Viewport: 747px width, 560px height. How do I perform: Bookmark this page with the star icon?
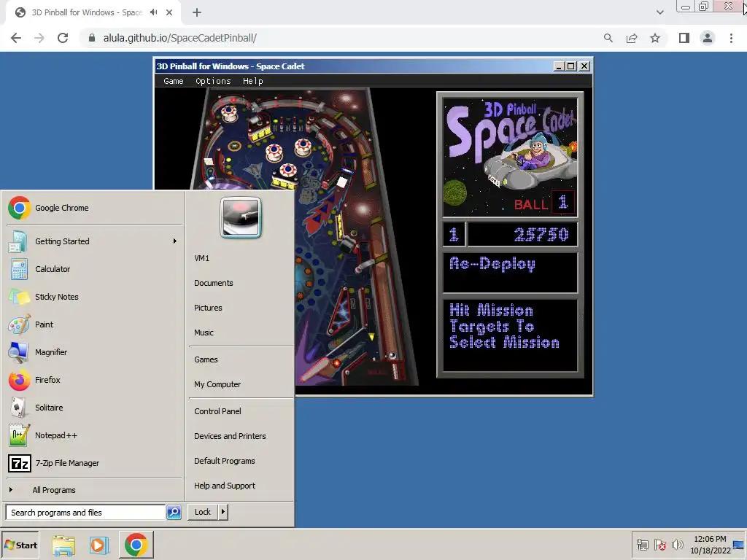655,38
